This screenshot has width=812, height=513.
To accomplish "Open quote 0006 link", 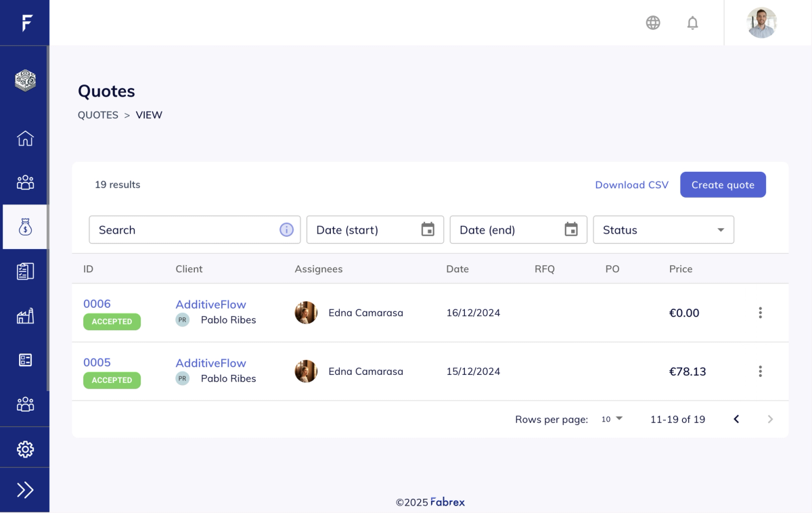I will pos(97,304).
